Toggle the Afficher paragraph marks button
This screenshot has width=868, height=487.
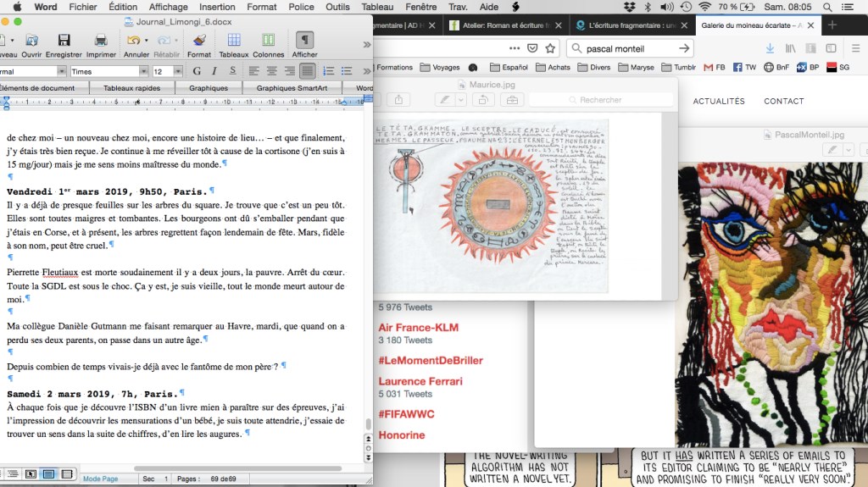(304, 41)
